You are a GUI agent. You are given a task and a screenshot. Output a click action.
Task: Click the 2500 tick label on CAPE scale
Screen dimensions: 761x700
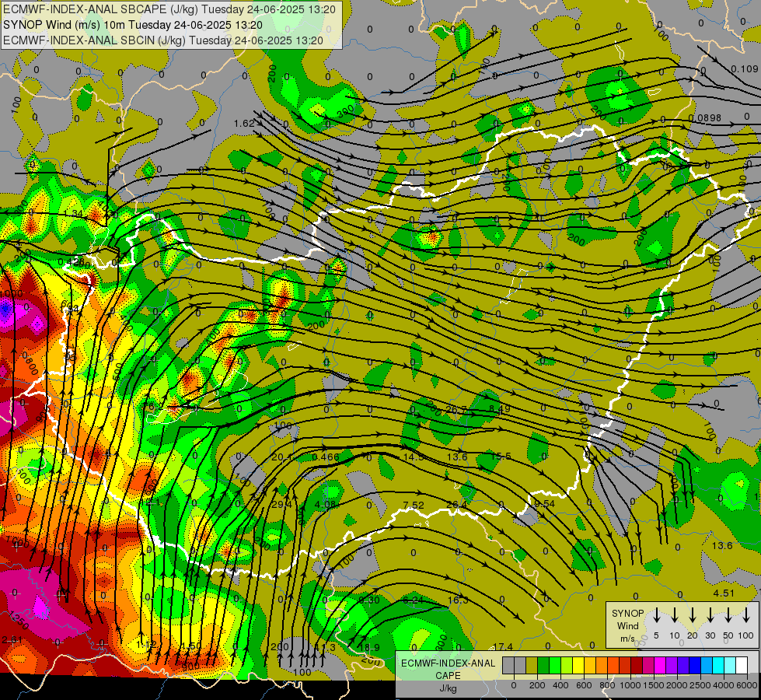(x=700, y=685)
